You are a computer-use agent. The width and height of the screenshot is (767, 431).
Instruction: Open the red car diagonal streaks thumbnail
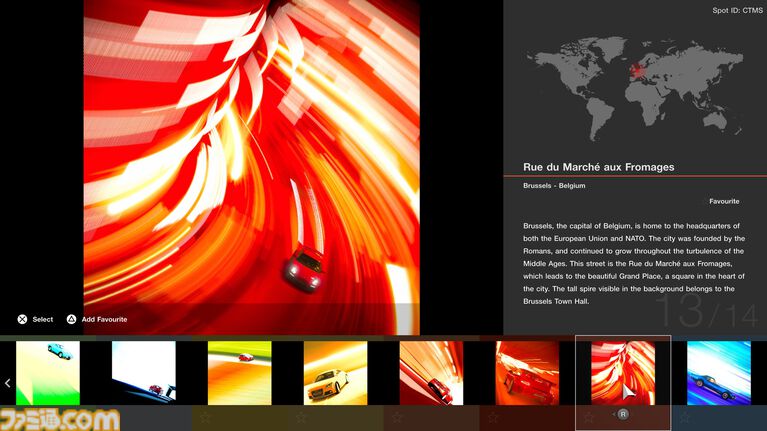tap(431, 373)
